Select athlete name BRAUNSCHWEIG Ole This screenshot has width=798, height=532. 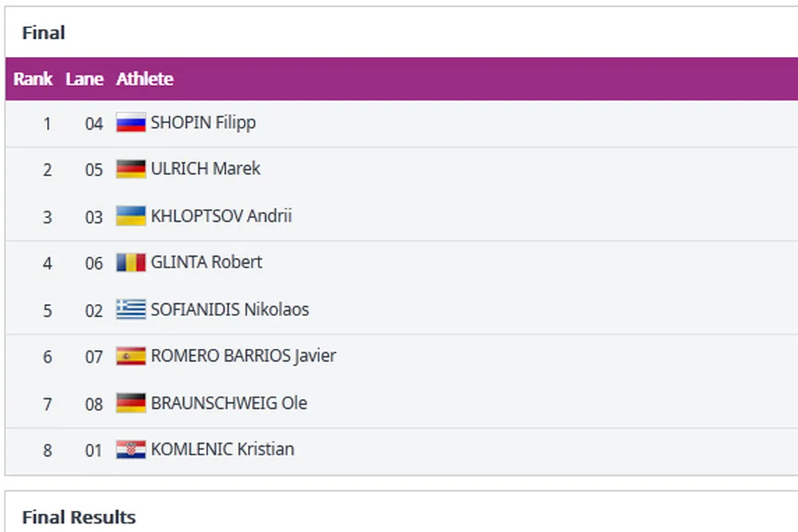click(x=229, y=403)
